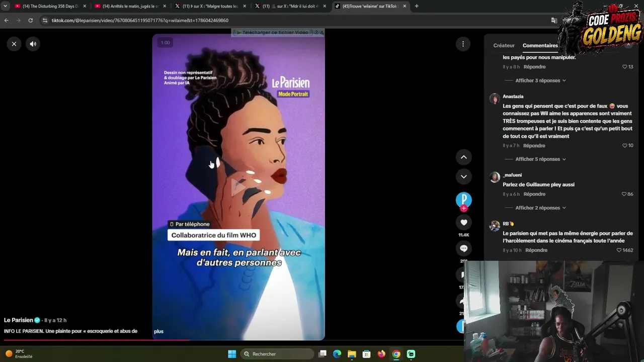Reply to _mafueni's comment
This screenshot has height=362, width=644.
point(534,194)
